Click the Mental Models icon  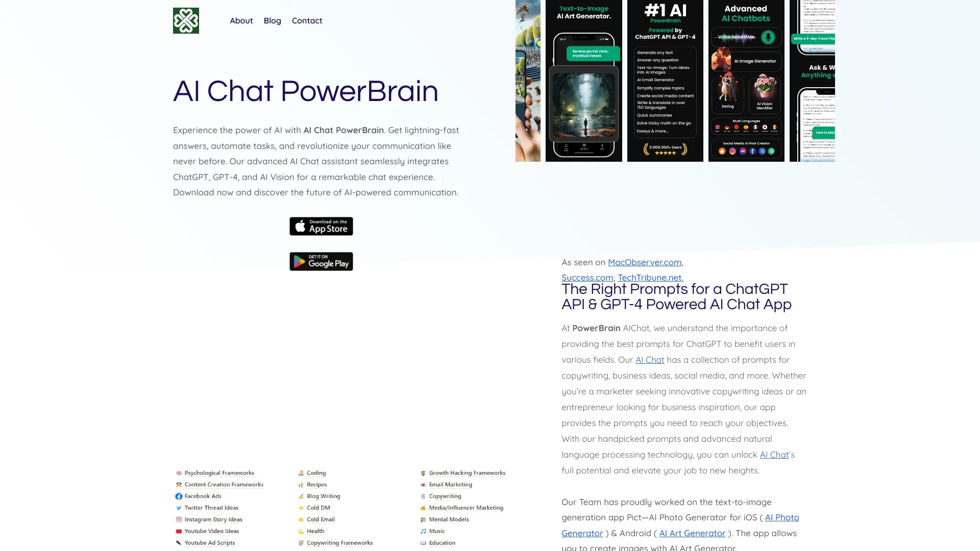pos(423,519)
